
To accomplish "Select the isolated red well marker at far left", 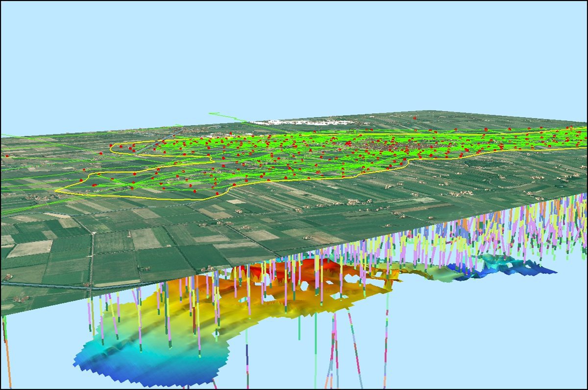I will (x=7, y=156).
